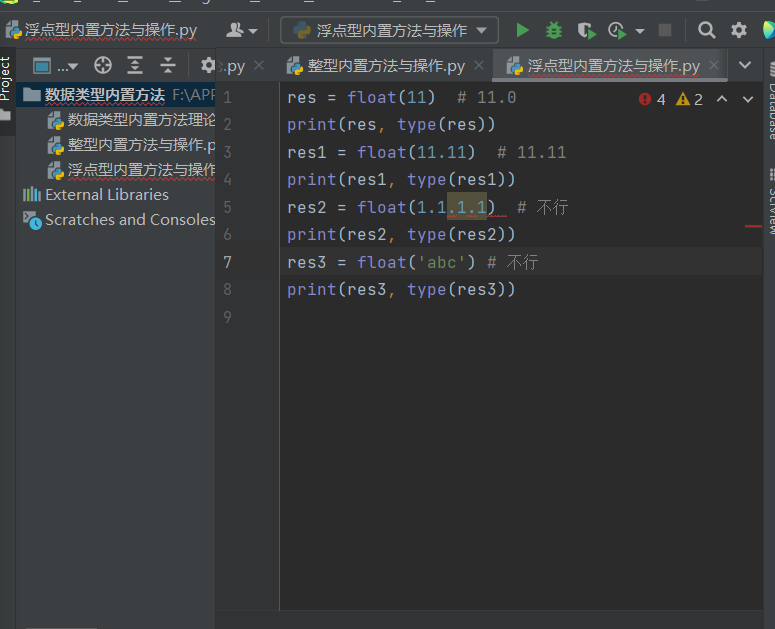The image size is (775, 629).
Task: Click the yellow warning count indicator
Action: [x=689, y=99]
